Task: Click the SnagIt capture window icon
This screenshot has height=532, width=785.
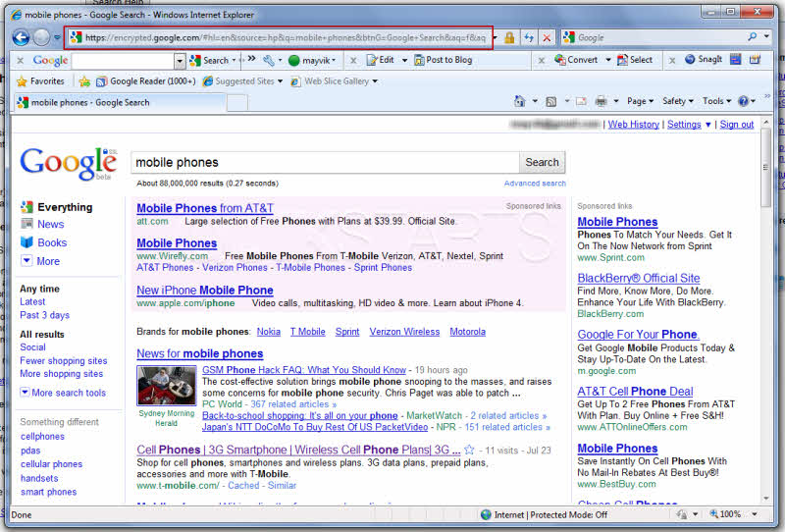Action: 735,59
